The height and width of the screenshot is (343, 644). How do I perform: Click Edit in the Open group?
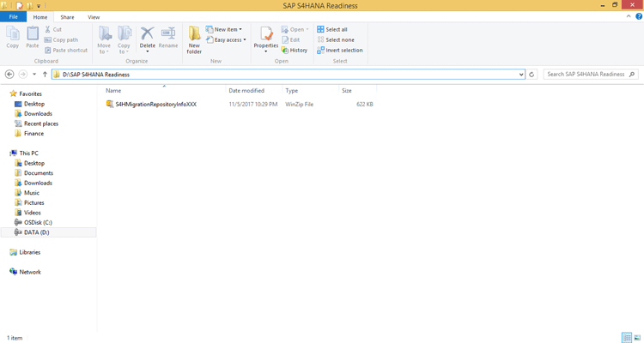(x=291, y=39)
